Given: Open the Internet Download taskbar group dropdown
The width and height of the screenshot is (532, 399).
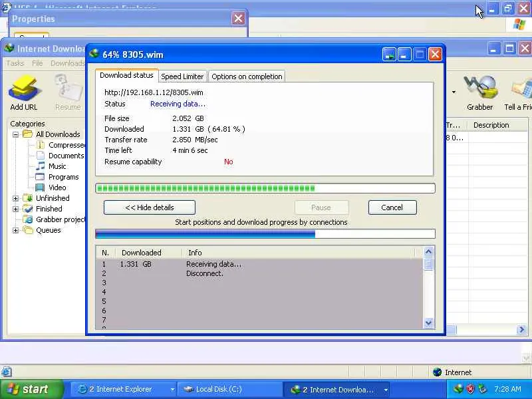Looking at the screenshot, I should (386, 390).
